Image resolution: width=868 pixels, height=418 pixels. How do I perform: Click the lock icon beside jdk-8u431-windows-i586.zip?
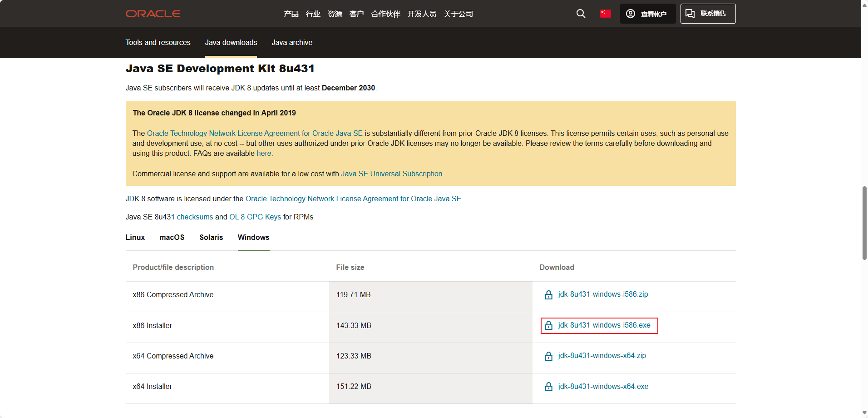pos(548,295)
